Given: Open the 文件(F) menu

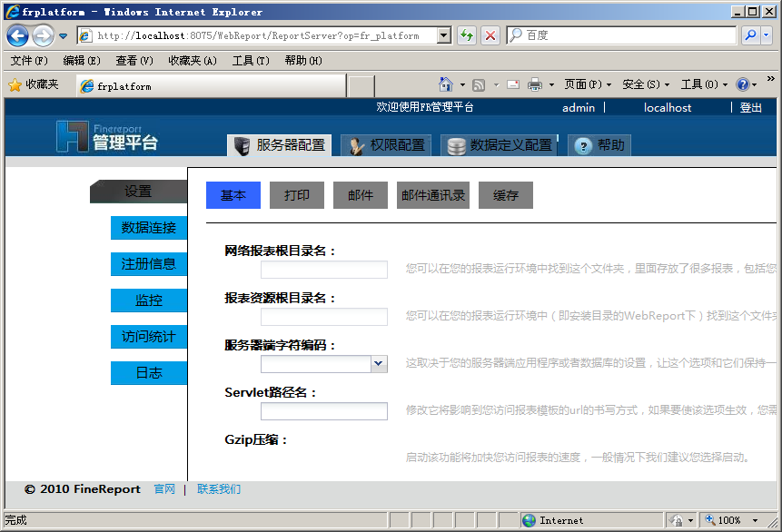Looking at the screenshot, I should [x=29, y=60].
